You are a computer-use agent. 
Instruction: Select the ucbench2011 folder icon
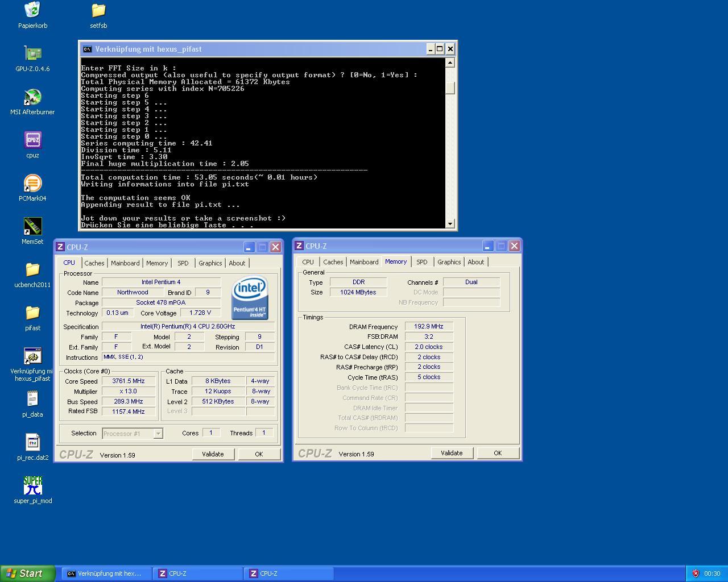(x=32, y=269)
